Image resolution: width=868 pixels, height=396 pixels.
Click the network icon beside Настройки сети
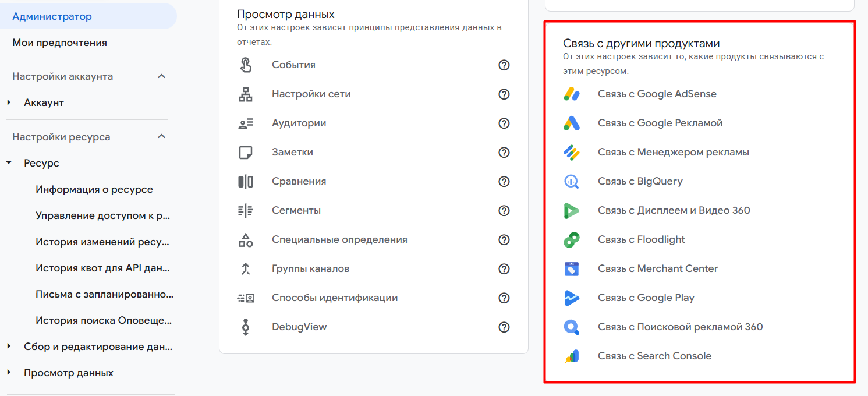246,94
